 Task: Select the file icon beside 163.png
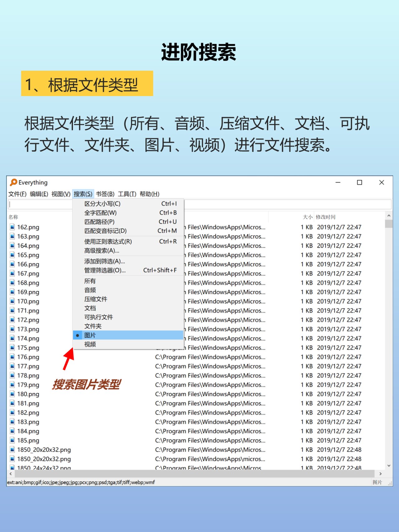click(x=12, y=236)
